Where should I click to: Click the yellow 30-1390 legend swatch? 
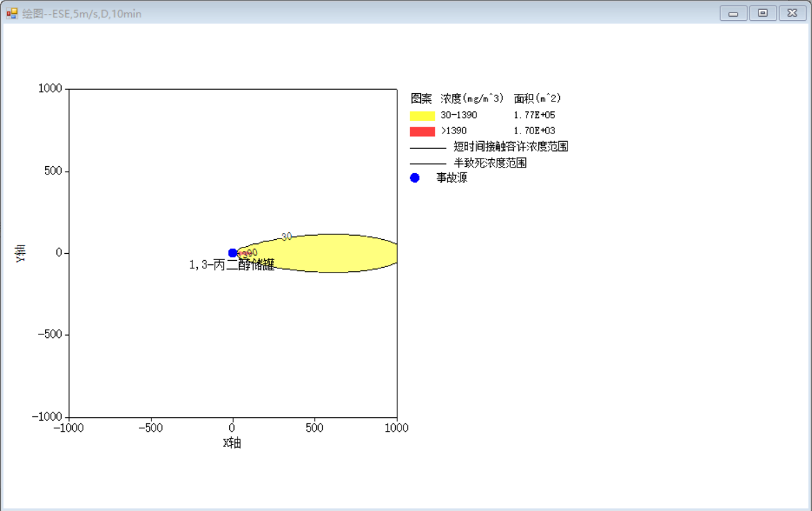pos(422,115)
